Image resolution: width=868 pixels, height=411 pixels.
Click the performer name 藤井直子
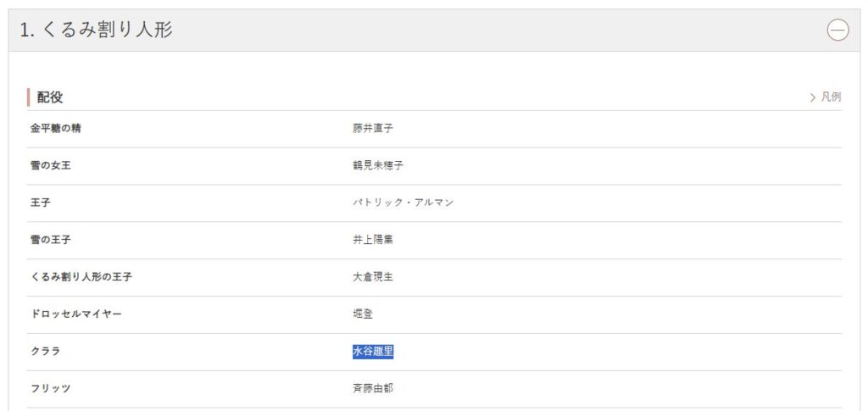[x=373, y=128]
